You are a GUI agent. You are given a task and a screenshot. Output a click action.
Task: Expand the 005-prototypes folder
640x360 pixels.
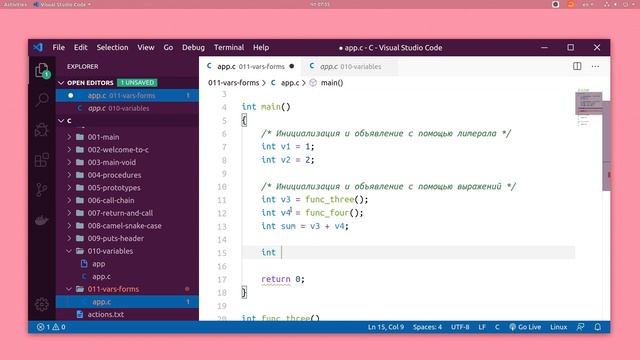69,188
